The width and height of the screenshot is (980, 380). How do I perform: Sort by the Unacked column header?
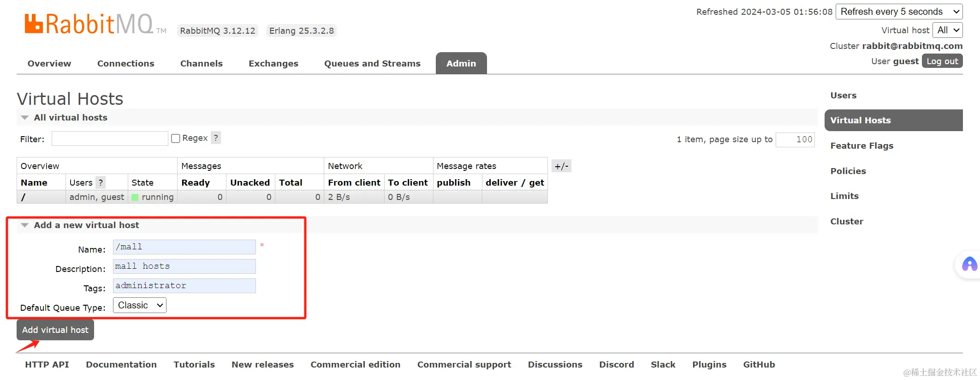click(250, 182)
